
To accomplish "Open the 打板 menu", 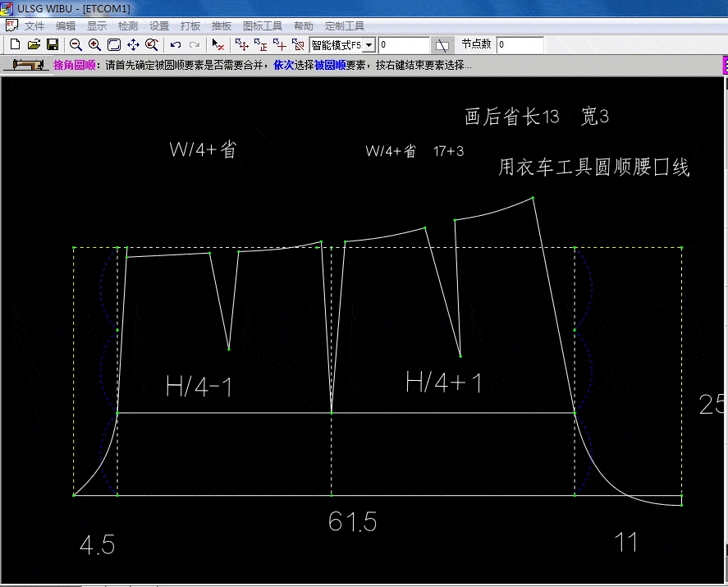I will click(190, 26).
